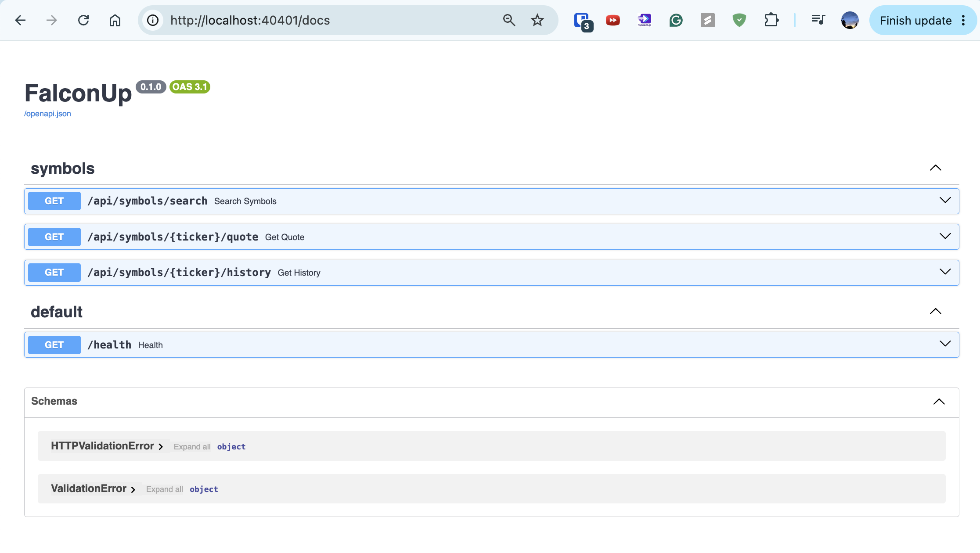
Task: Click the Chrome three-dot menu in Finish update
Action: click(963, 21)
